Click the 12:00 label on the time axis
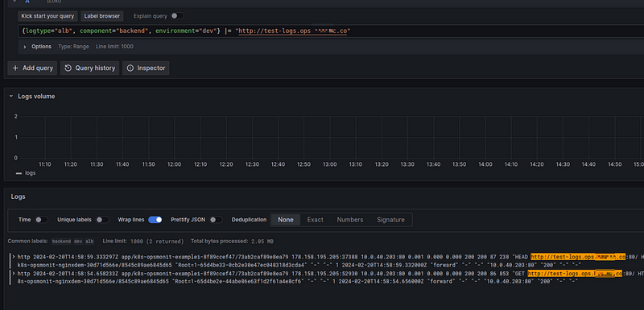 pos(174,164)
